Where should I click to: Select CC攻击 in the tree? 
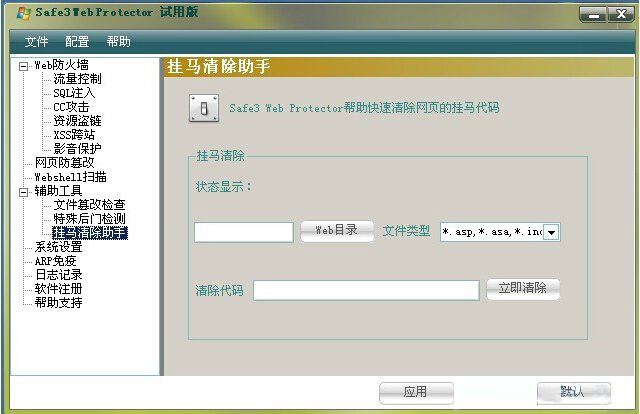tap(71, 107)
